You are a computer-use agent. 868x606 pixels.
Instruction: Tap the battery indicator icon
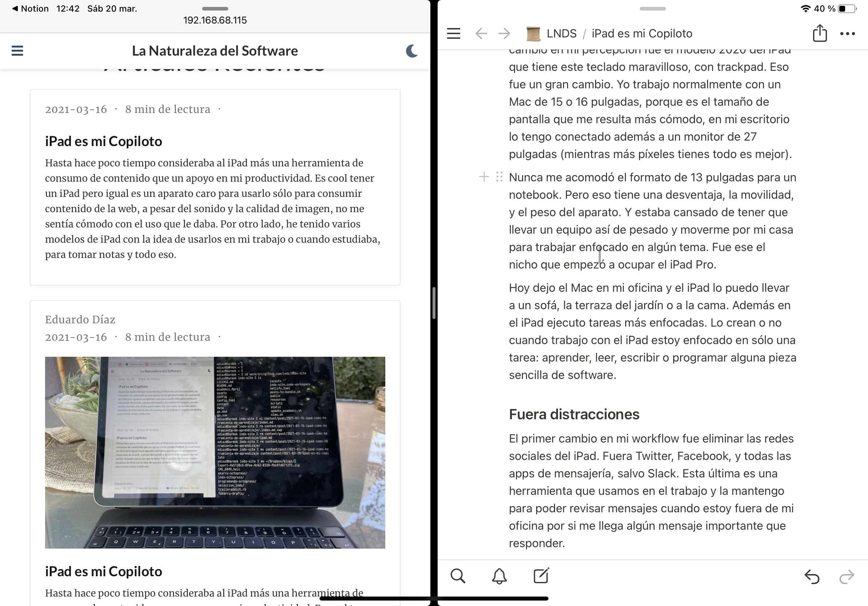(847, 8)
